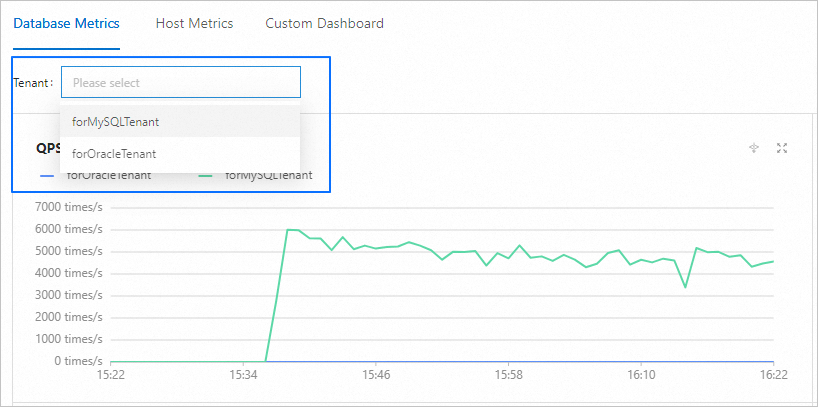The image size is (818, 407).
Task: Click the blue forOracleTenant legend line marker
Action: click(48, 175)
